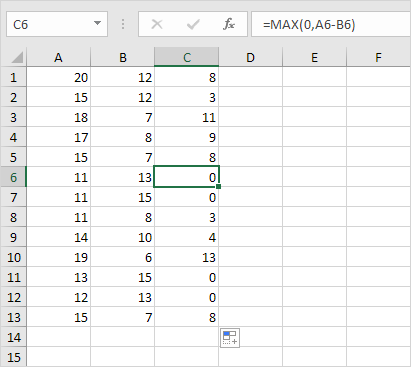Click cell A3 containing 18
The image size is (411, 367).
click(x=58, y=117)
